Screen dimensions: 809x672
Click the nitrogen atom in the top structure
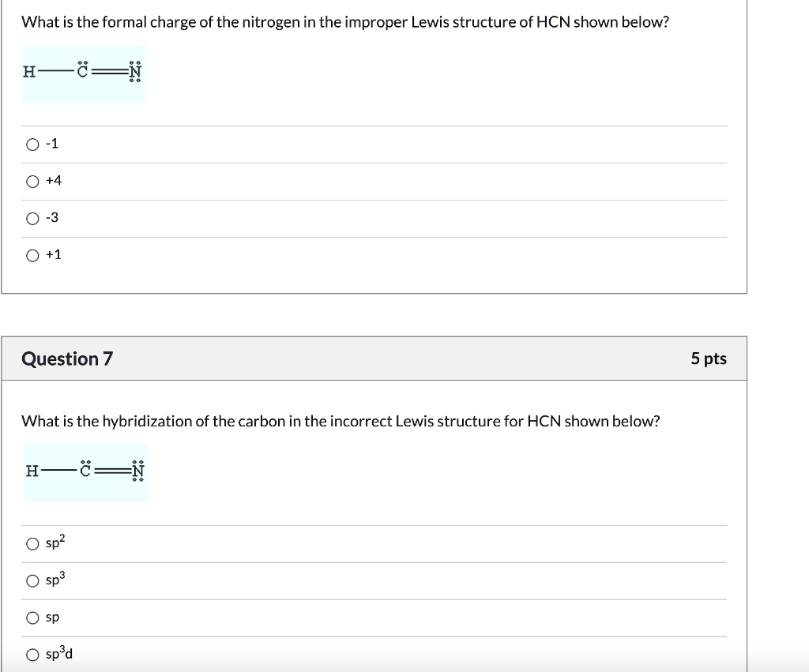pyautogui.click(x=134, y=73)
